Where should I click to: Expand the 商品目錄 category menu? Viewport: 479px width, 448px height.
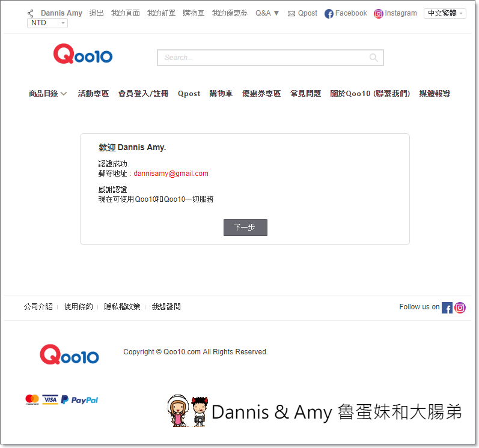coord(47,94)
